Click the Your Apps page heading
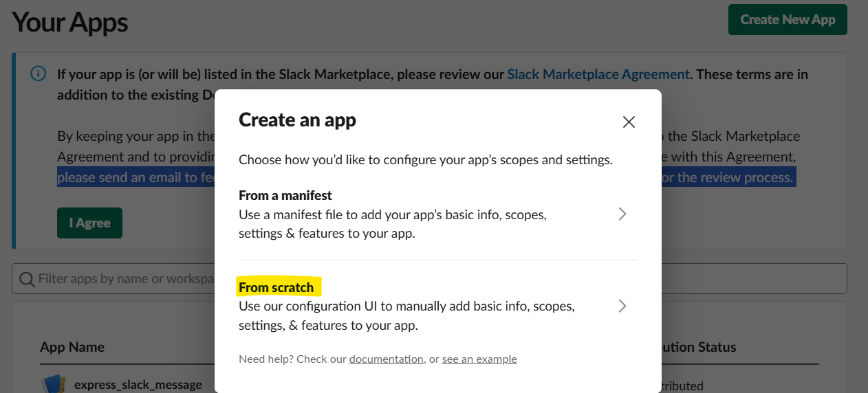 click(x=70, y=23)
